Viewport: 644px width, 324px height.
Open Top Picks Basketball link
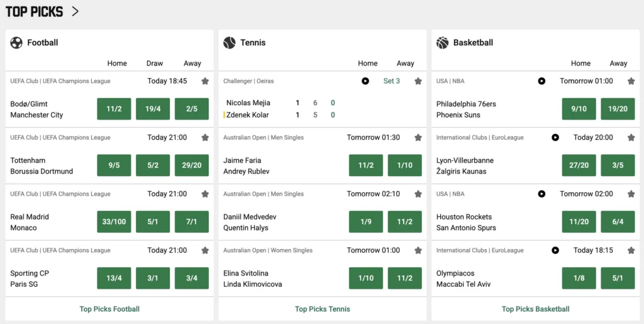tap(535, 309)
